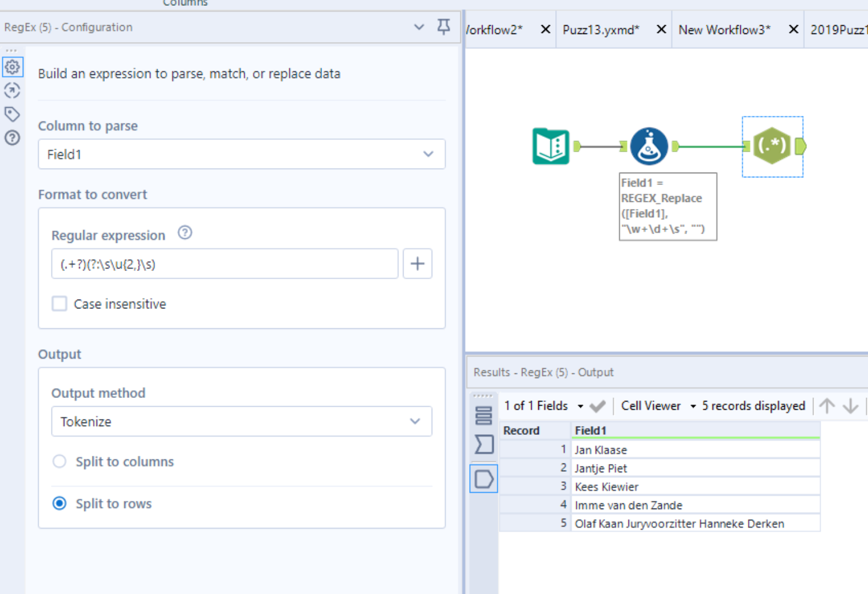Open the Help icon in configuration sidebar

(x=12, y=138)
